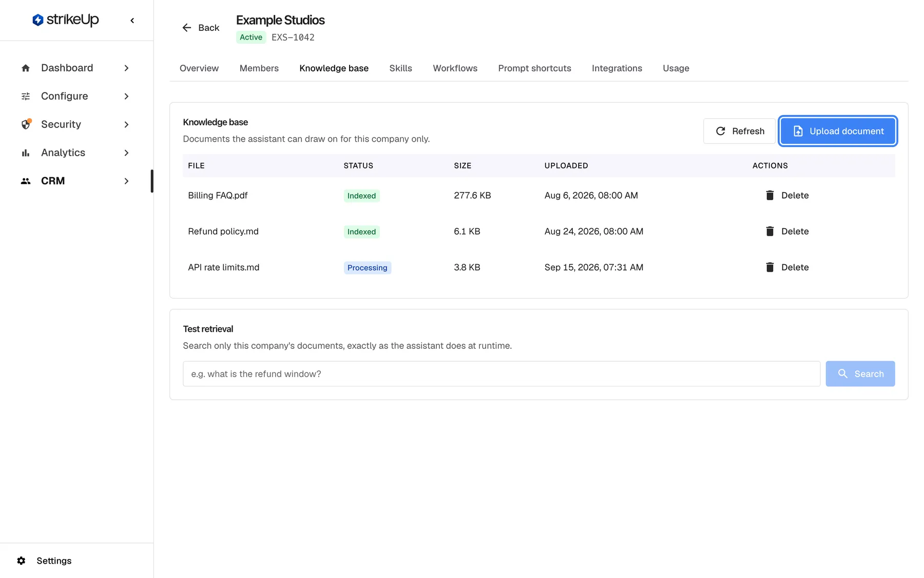Click the Indexed badge for Billing FAQ.pdf
Image resolution: width=924 pixels, height=578 pixels.
(362, 196)
